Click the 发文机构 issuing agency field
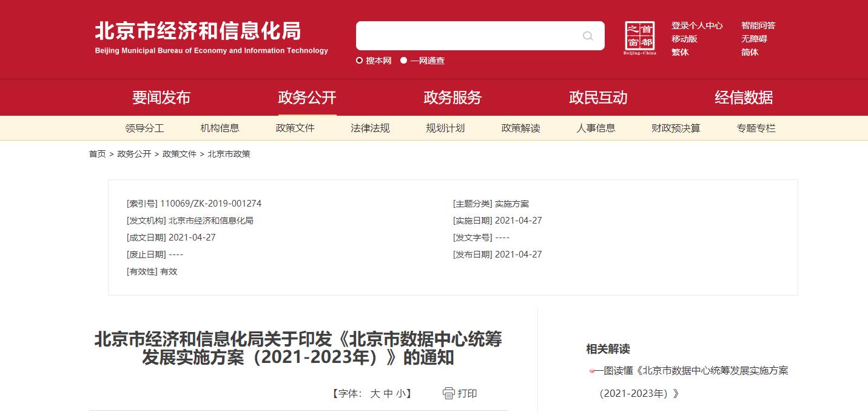868x412 pixels. coord(190,221)
